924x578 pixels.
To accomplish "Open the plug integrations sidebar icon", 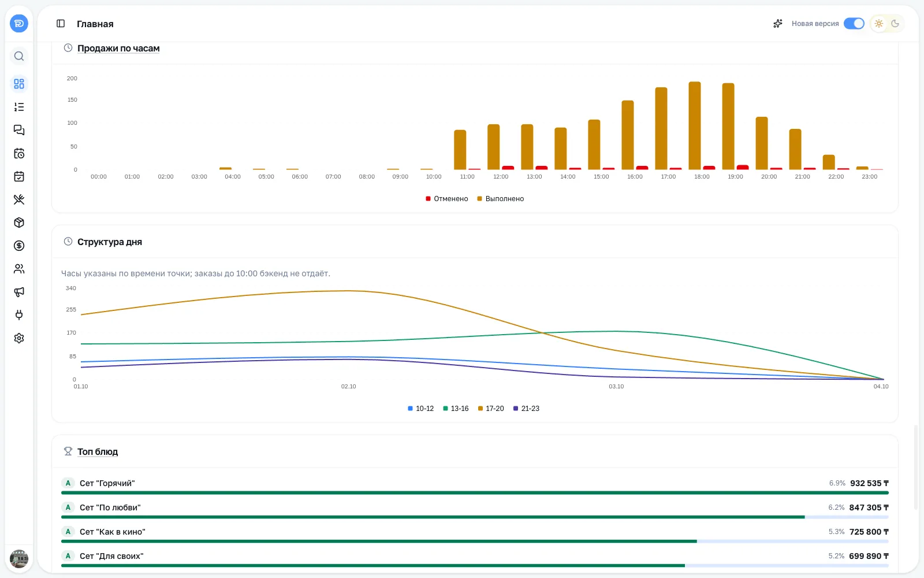I will [x=19, y=315].
